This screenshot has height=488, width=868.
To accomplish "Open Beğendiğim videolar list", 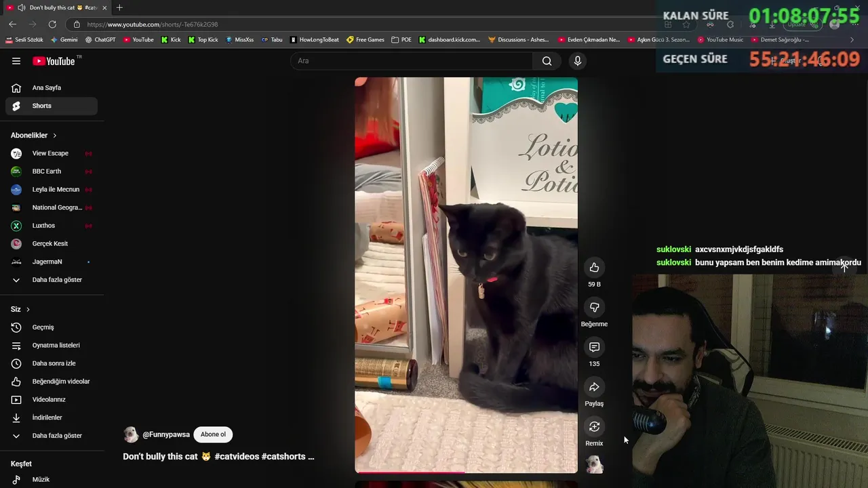I will pos(52,382).
